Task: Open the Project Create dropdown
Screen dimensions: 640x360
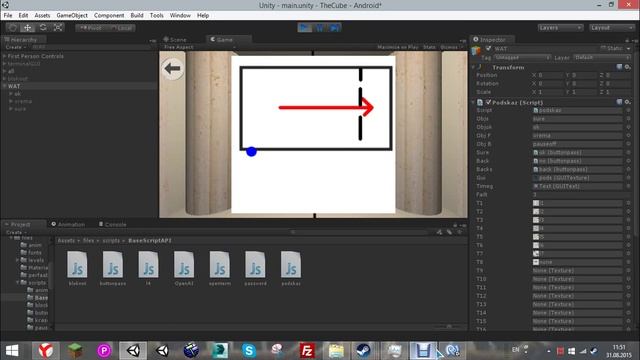Action: pyautogui.click(x=16, y=232)
